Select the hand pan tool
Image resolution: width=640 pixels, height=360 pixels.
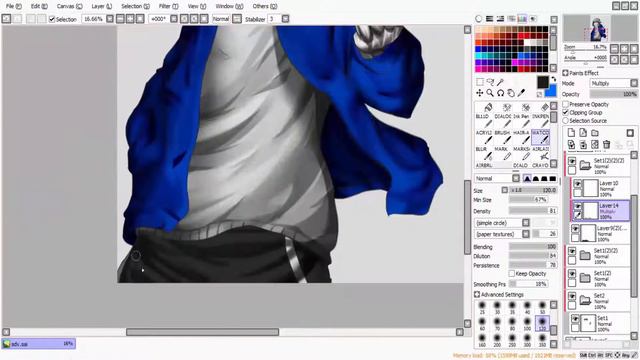point(511,93)
